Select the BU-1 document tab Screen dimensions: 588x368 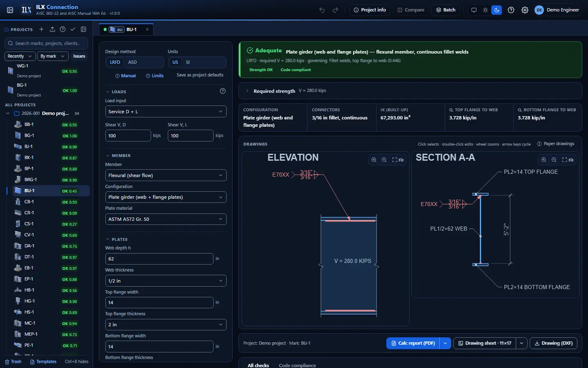click(126, 29)
